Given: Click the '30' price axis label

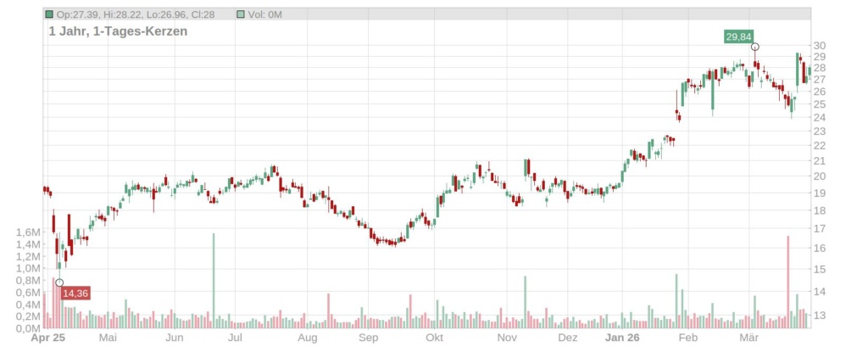Looking at the screenshot, I should pos(819,46).
